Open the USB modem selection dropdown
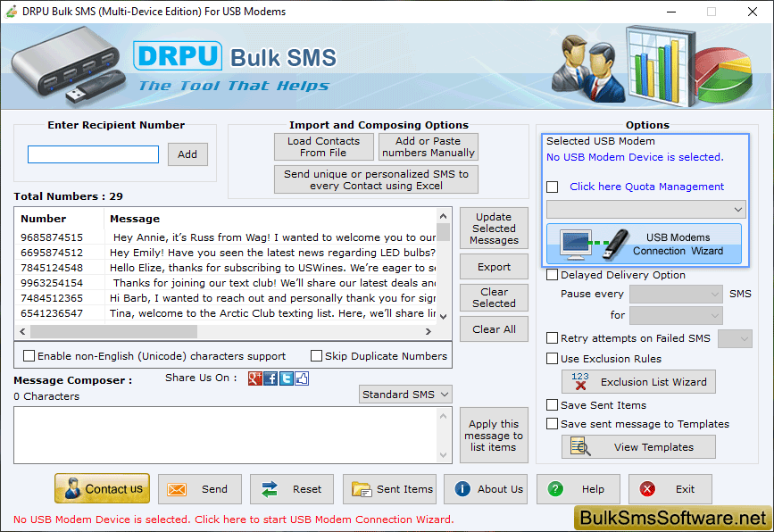774x532 pixels. (x=645, y=209)
